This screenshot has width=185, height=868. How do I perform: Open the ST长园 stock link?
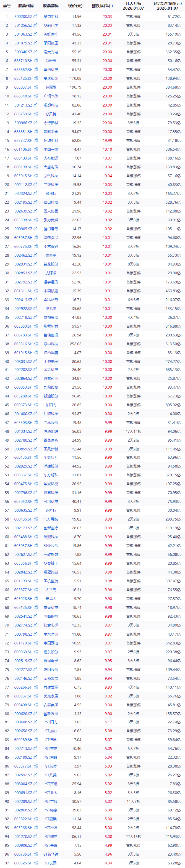(x=51, y=863)
